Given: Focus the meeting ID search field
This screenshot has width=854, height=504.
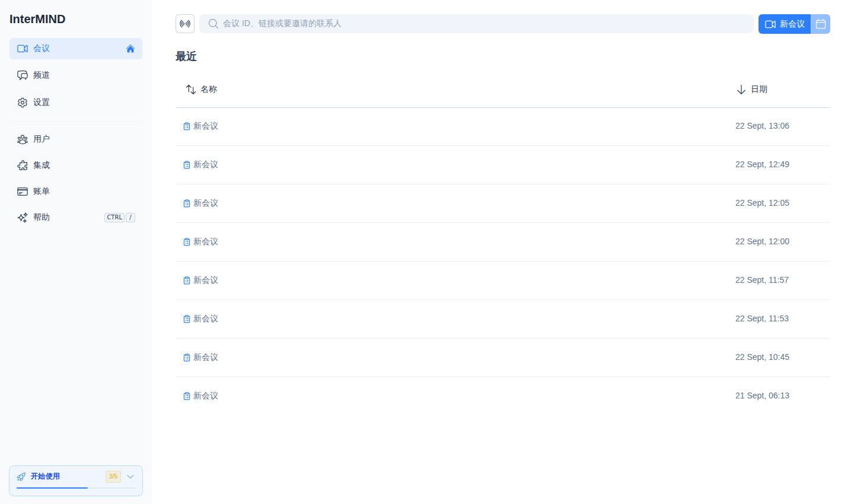Looking at the screenshot, I should (x=476, y=24).
